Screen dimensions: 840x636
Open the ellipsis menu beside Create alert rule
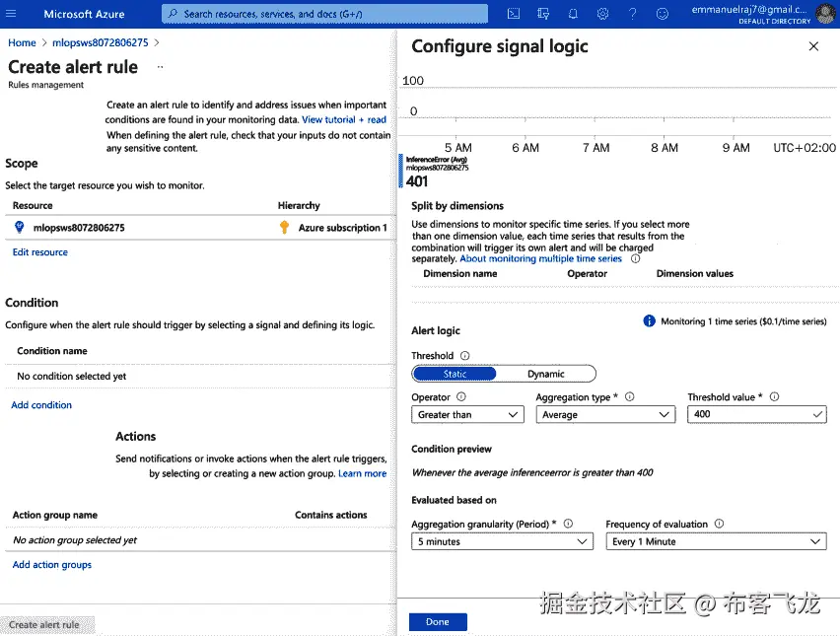pos(160,67)
